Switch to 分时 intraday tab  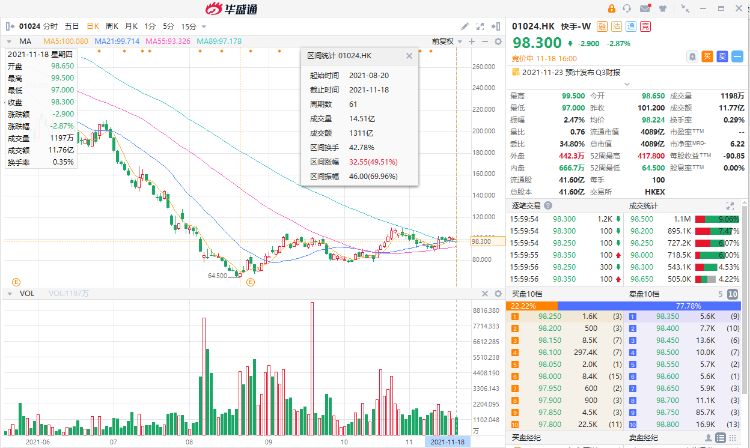coord(50,26)
